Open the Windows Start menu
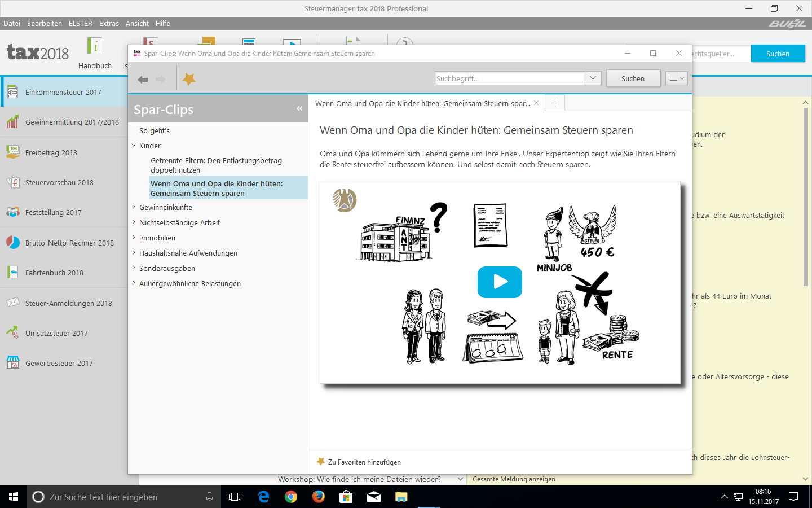812x508 pixels. tap(14, 497)
